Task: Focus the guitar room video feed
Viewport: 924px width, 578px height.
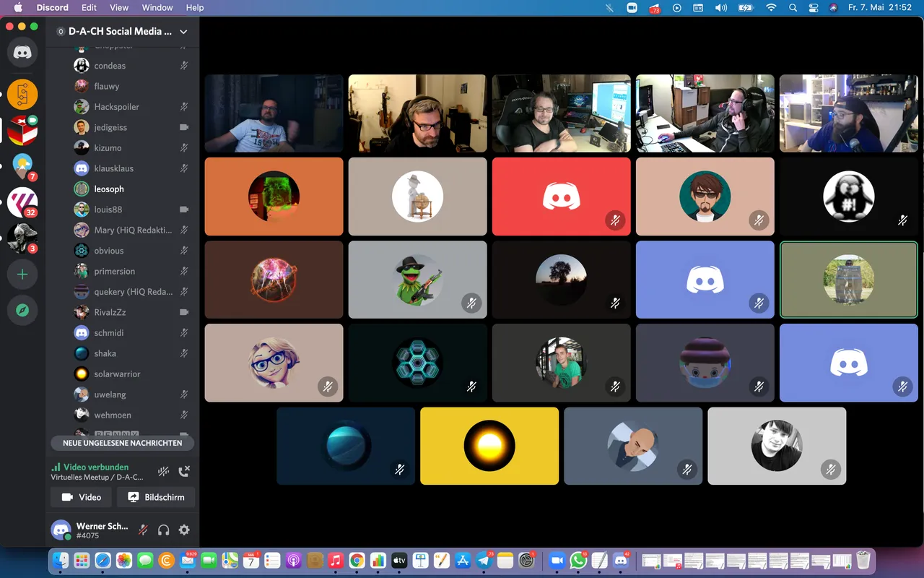Action: [x=417, y=113]
